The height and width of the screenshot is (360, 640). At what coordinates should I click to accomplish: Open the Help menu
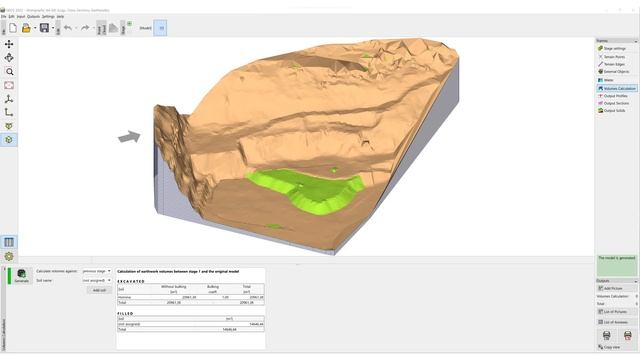[x=60, y=16]
